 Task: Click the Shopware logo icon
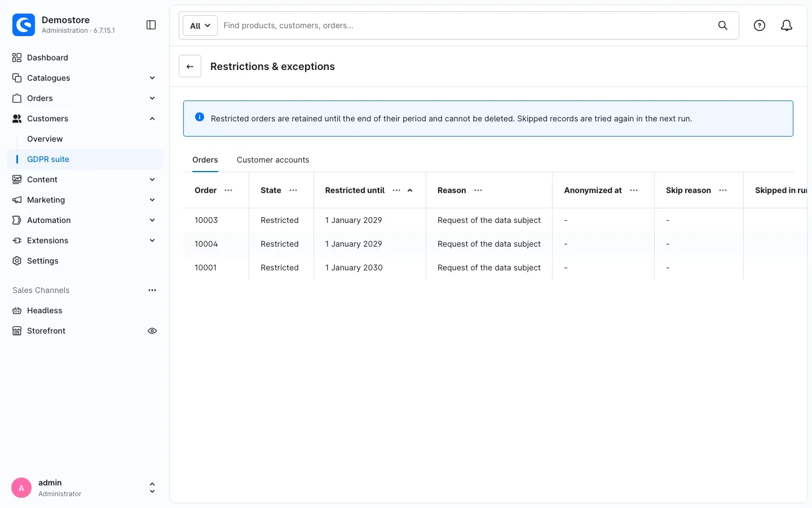(x=24, y=25)
